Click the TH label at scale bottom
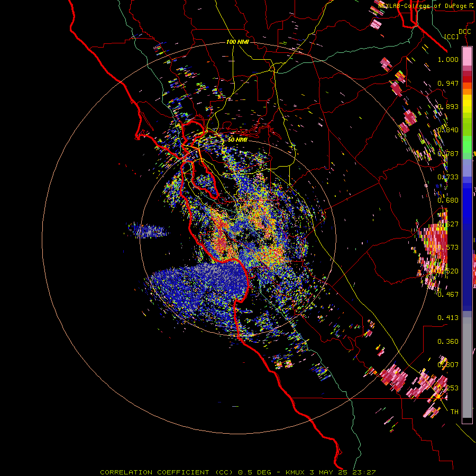476x476 pixels. (x=454, y=412)
